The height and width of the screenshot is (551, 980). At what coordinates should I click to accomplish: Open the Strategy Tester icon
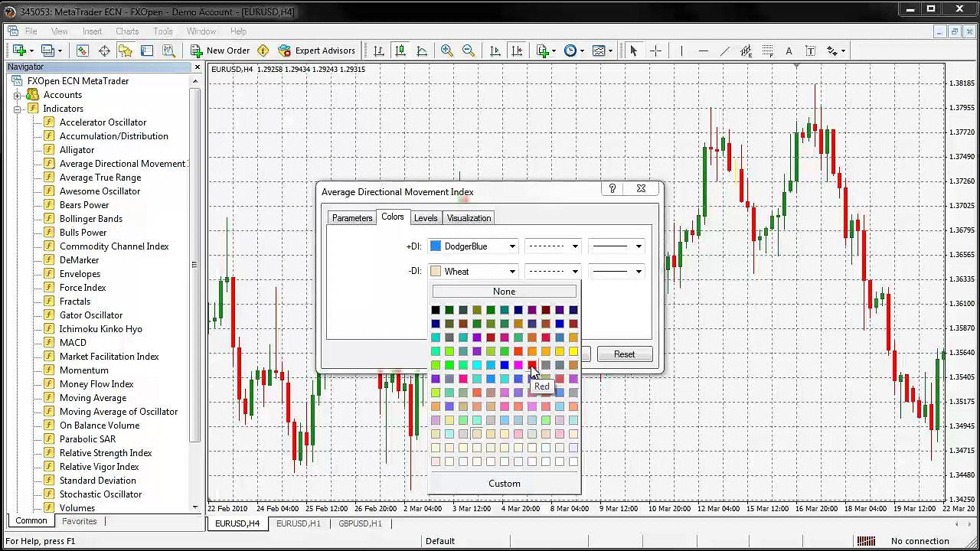tap(168, 51)
